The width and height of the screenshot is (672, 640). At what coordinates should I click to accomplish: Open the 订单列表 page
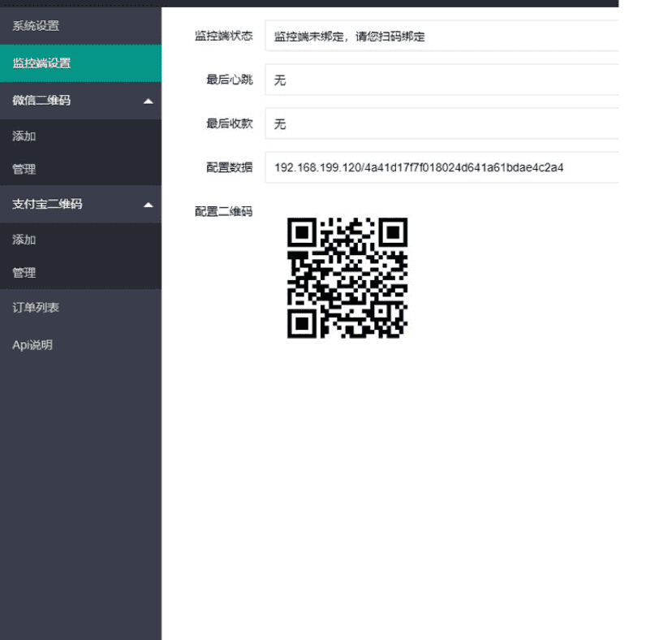click(x=80, y=308)
